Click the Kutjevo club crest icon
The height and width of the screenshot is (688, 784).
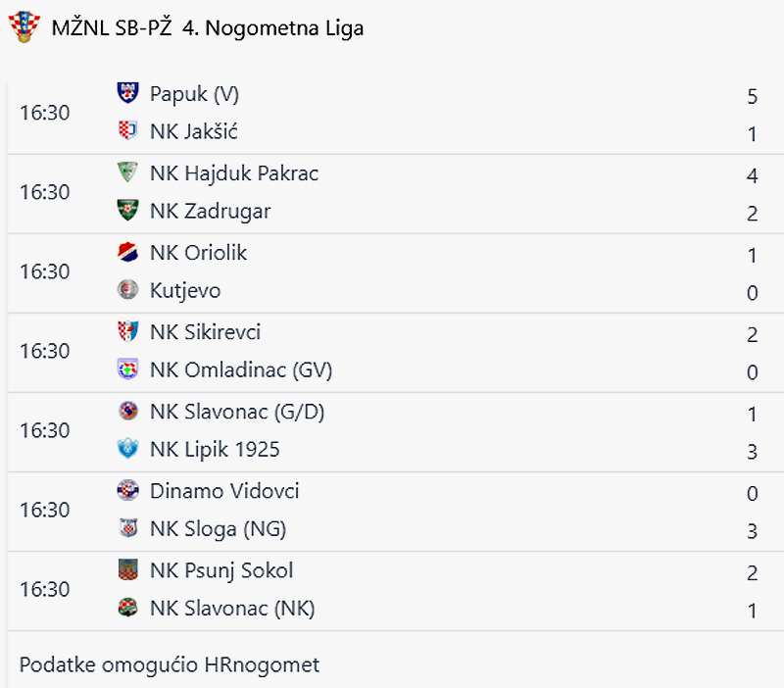(127, 290)
